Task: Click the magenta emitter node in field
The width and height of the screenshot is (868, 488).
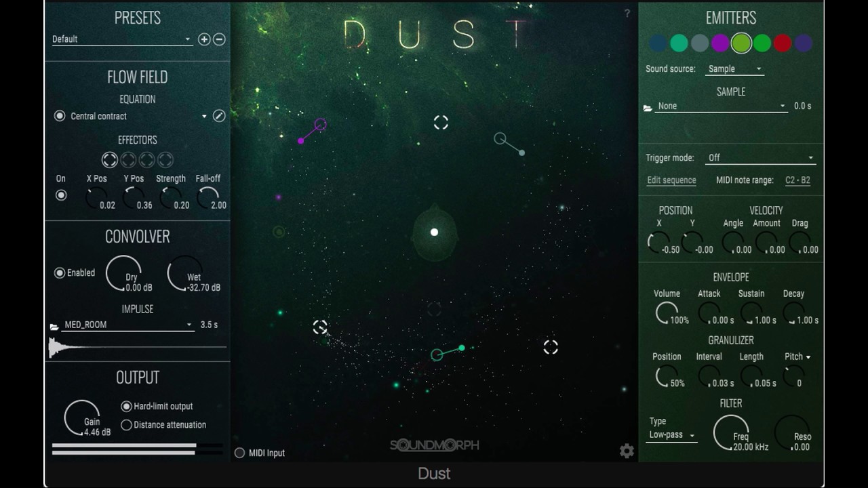Action: click(x=320, y=125)
